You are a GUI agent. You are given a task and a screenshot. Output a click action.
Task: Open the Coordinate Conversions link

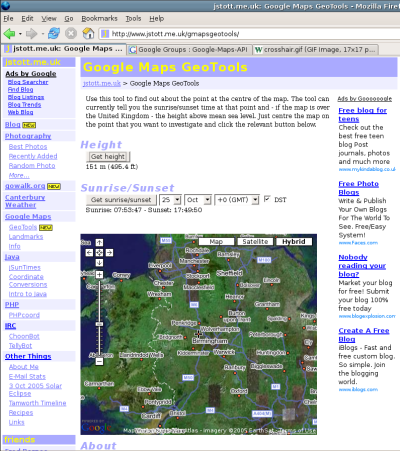coord(28,280)
